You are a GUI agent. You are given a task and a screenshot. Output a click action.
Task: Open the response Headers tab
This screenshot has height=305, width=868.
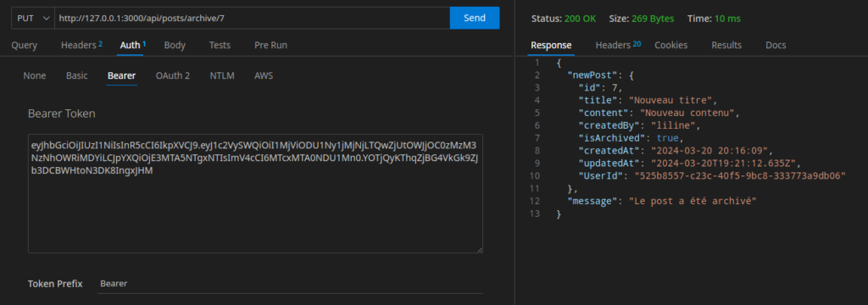[618, 46]
